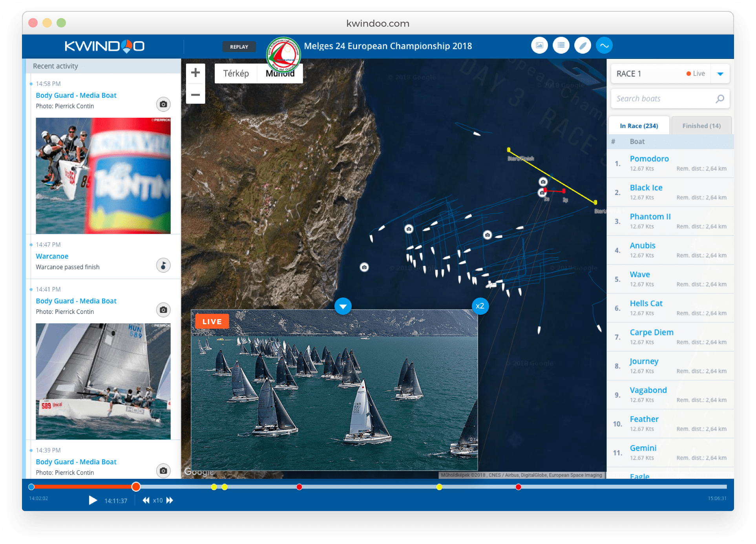
Task: Expand the RACE 1 dropdown arrow
Action: [x=720, y=74]
